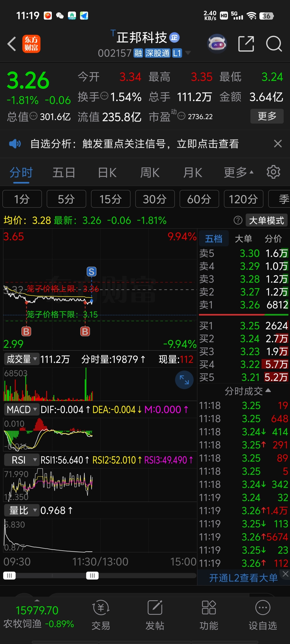Select the 120分 interval
The width and height of the screenshot is (290, 644).
pyautogui.click(x=244, y=199)
